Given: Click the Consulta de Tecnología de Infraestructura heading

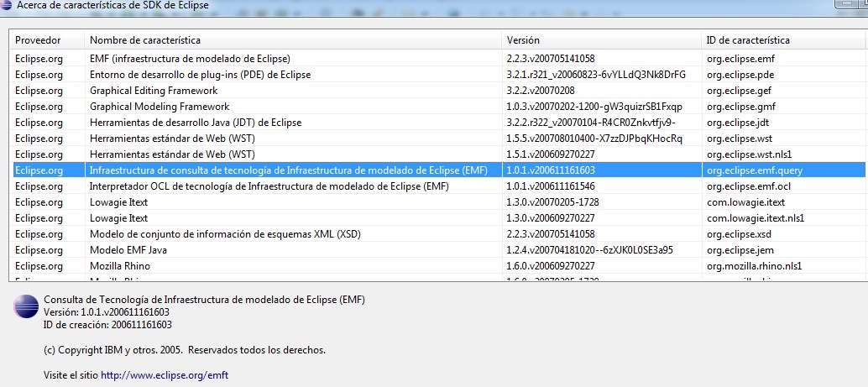Looking at the screenshot, I should [204, 300].
